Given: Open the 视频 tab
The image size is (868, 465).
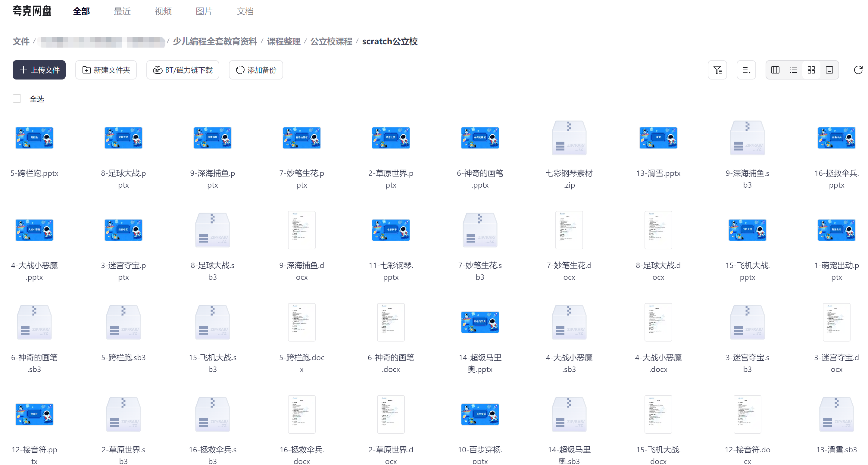Looking at the screenshot, I should point(163,11).
